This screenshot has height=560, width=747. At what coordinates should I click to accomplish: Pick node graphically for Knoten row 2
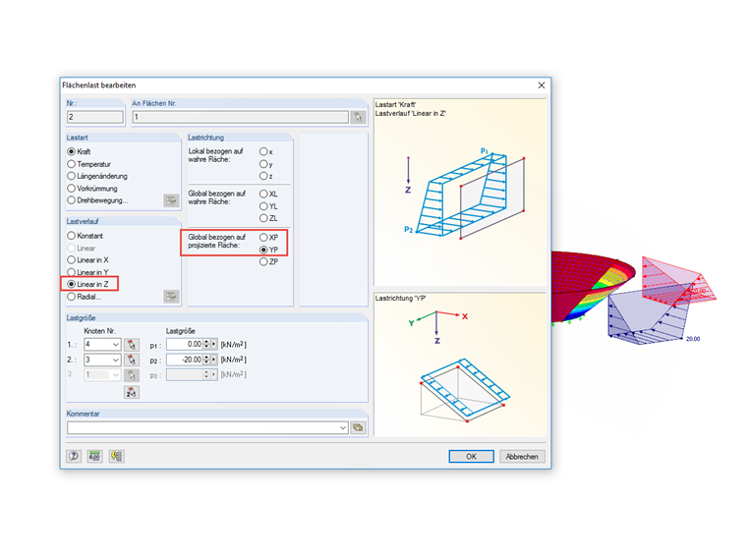[x=132, y=360]
